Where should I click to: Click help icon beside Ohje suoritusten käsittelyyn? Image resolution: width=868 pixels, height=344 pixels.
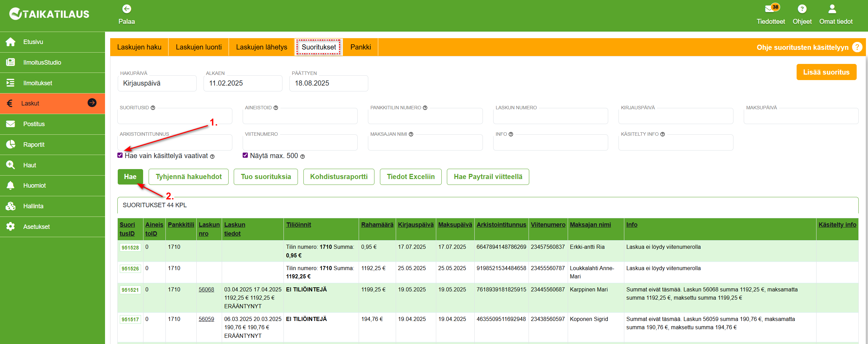coord(857,47)
